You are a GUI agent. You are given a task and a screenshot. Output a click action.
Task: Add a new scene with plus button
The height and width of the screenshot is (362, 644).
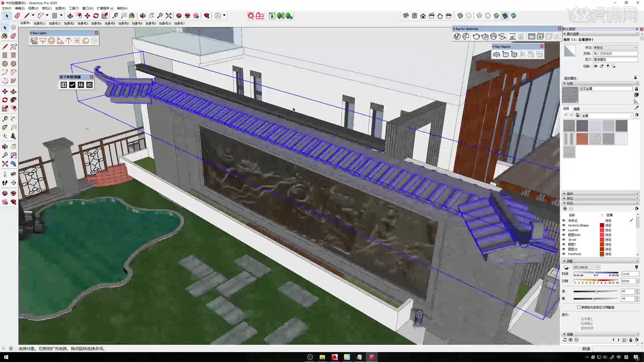coord(571,340)
